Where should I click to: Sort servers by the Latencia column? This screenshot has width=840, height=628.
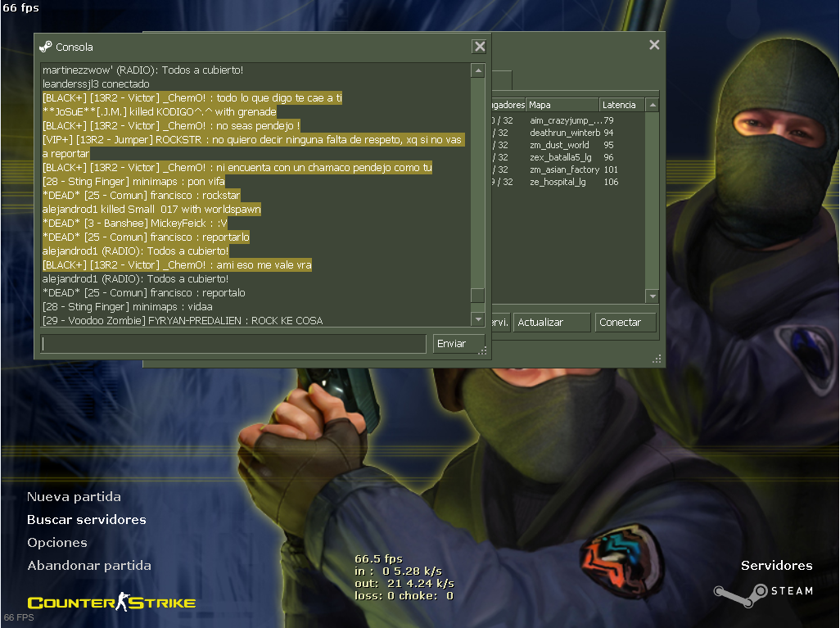click(x=621, y=105)
